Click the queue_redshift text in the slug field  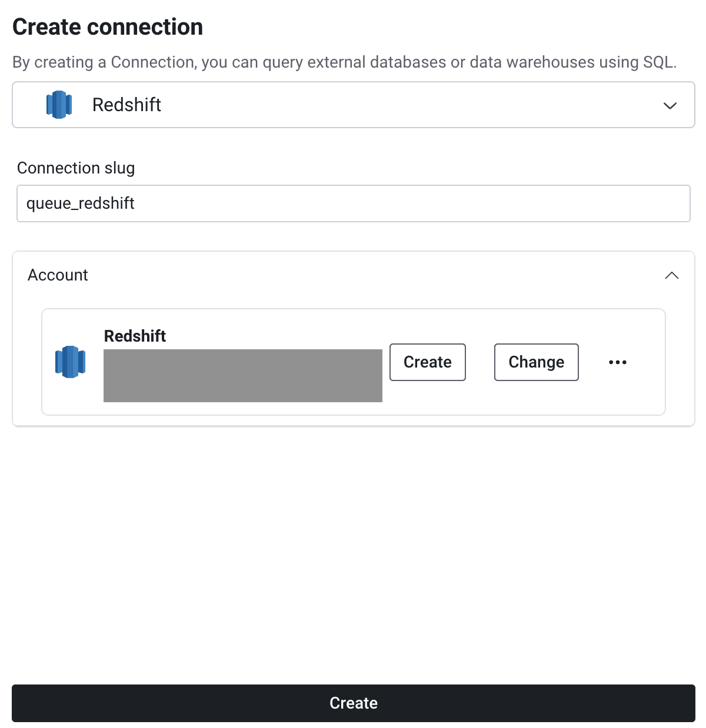tap(81, 203)
